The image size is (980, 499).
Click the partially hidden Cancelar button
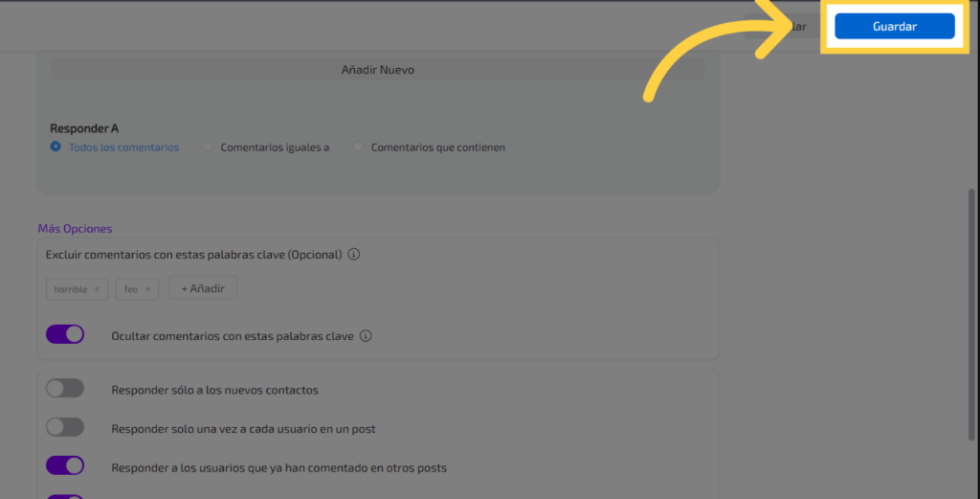(796, 27)
